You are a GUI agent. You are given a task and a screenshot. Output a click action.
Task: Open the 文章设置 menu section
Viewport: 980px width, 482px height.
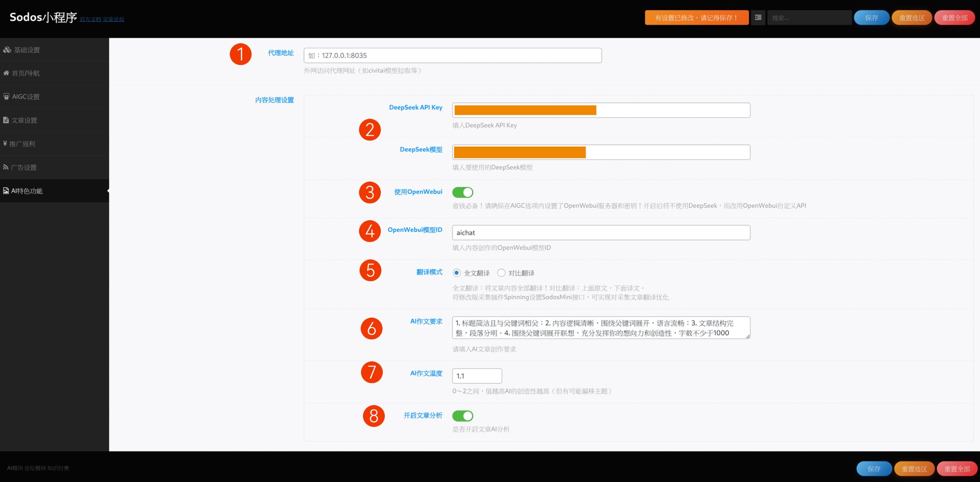(x=24, y=120)
